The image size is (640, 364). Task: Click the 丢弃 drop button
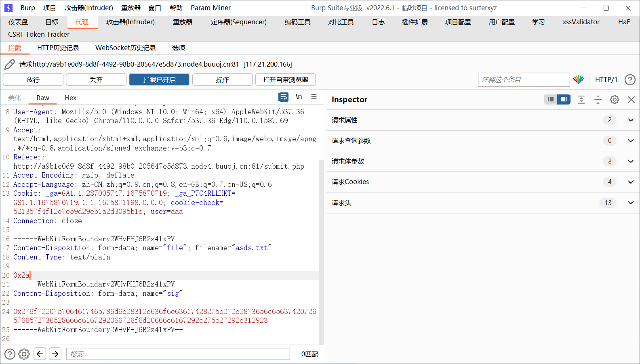pyautogui.click(x=96, y=79)
